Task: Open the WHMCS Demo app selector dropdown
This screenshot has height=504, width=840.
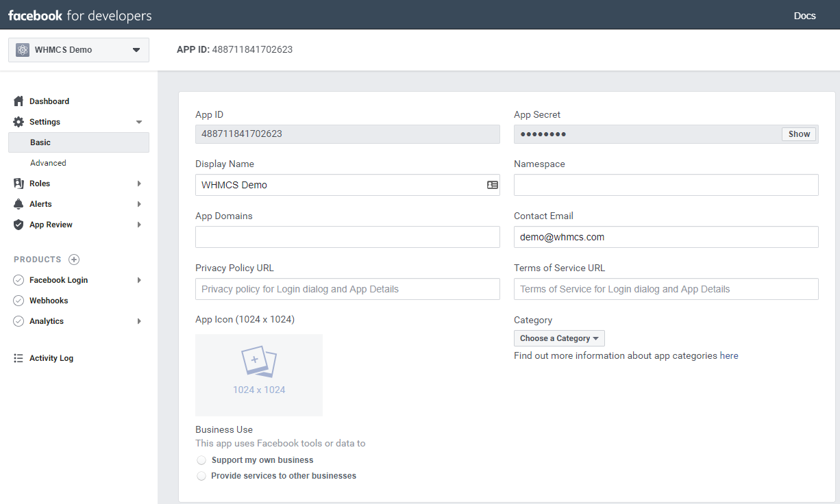Action: (x=79, y=50)
